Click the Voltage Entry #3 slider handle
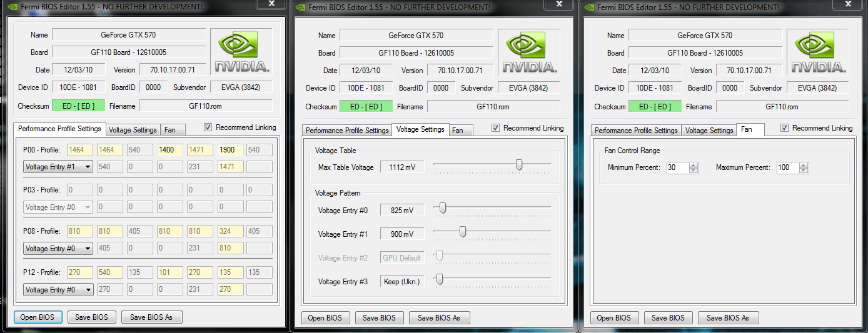 (440, 279)
